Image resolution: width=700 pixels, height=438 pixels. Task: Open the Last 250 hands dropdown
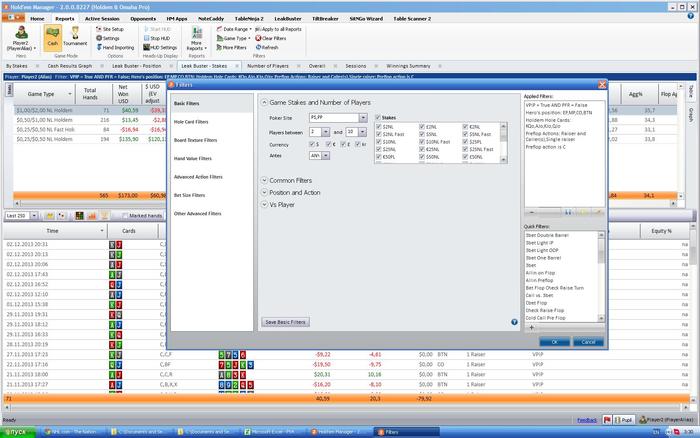(34, 216)
